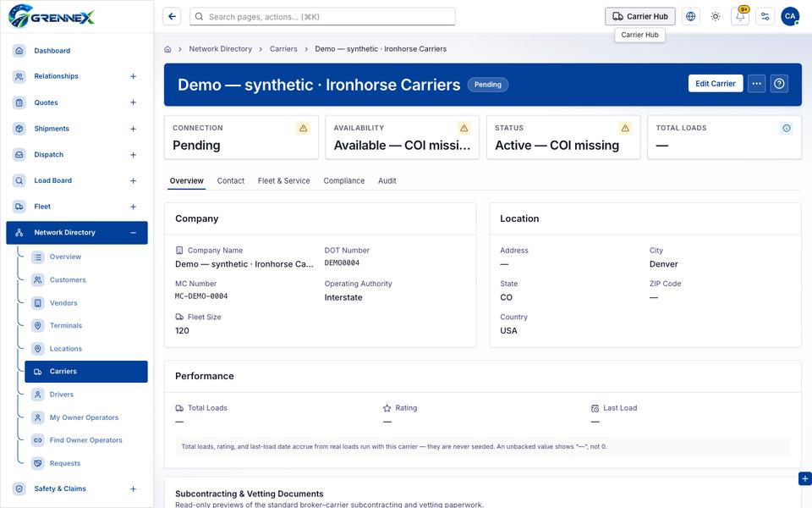Open the three-dot more actions menu

point(756,84)
